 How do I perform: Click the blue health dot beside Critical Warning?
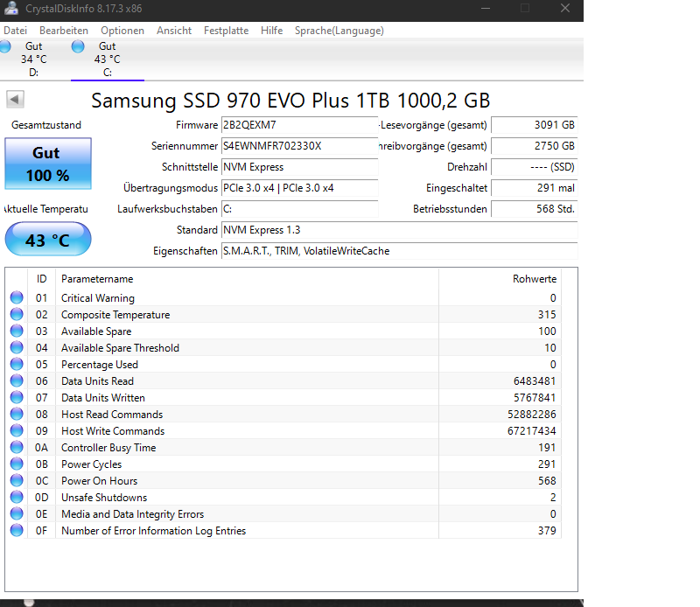[16, 297]
